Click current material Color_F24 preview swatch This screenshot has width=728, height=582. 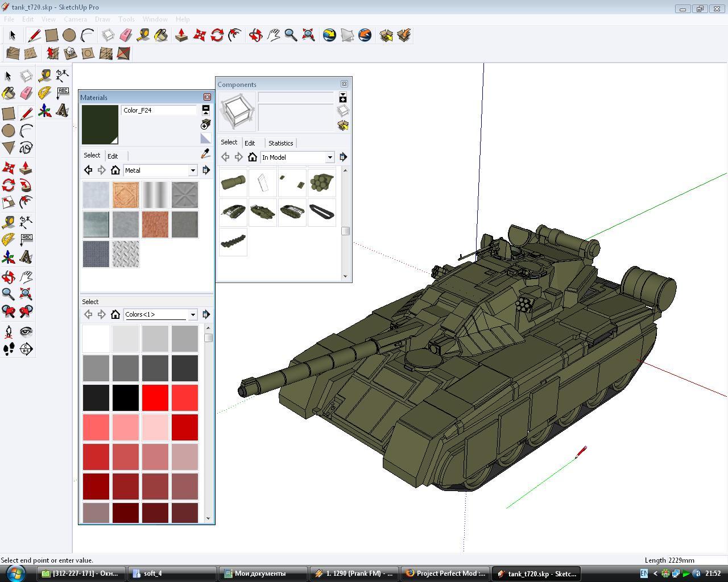pos(100,124)
